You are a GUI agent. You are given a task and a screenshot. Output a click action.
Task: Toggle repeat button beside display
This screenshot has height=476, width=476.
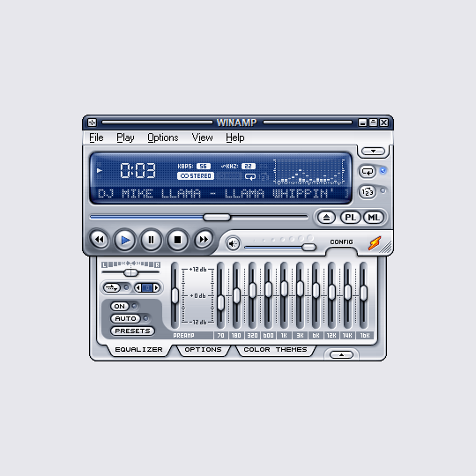coord(368,172)
